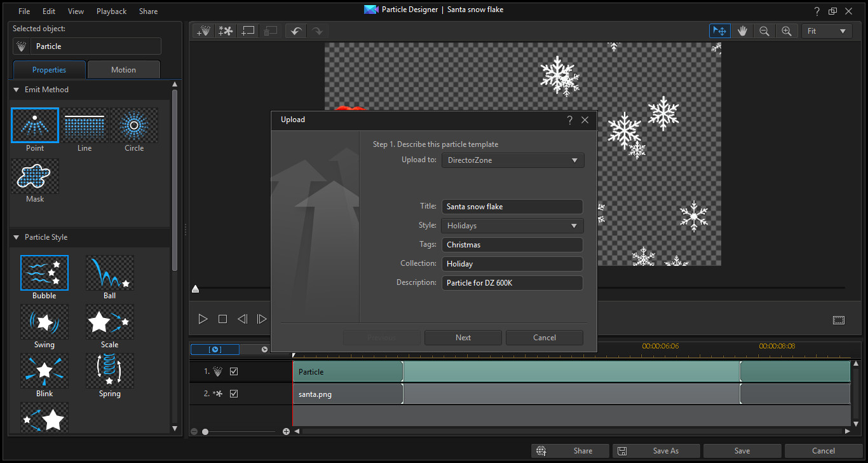The image size is (868, 463).
Task: Uncheck the Particle track checkbox
Action: point(234,371)
